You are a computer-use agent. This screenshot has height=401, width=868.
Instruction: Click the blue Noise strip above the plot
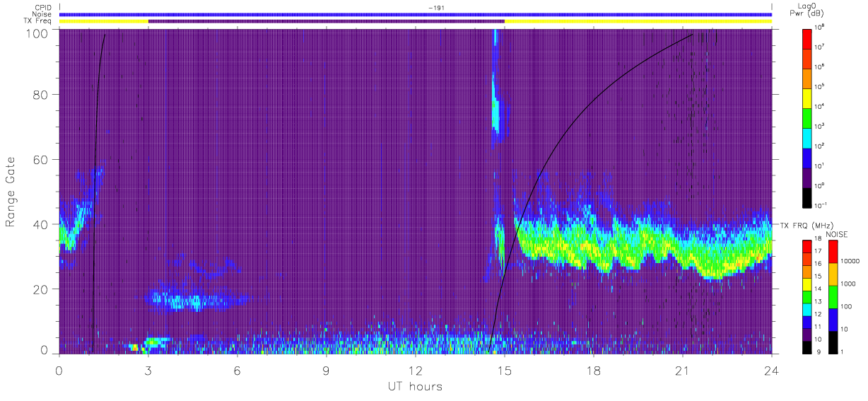point(416,14)
